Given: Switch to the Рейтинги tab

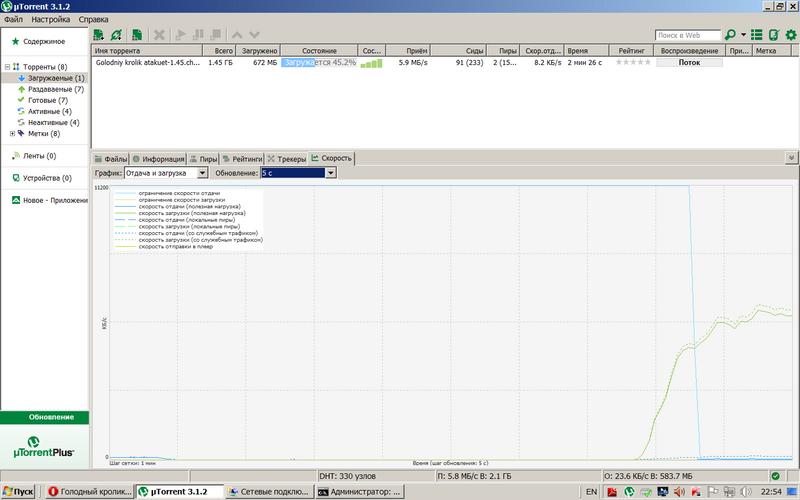Looking at the screenshot, I should click(x=242, y=159).
